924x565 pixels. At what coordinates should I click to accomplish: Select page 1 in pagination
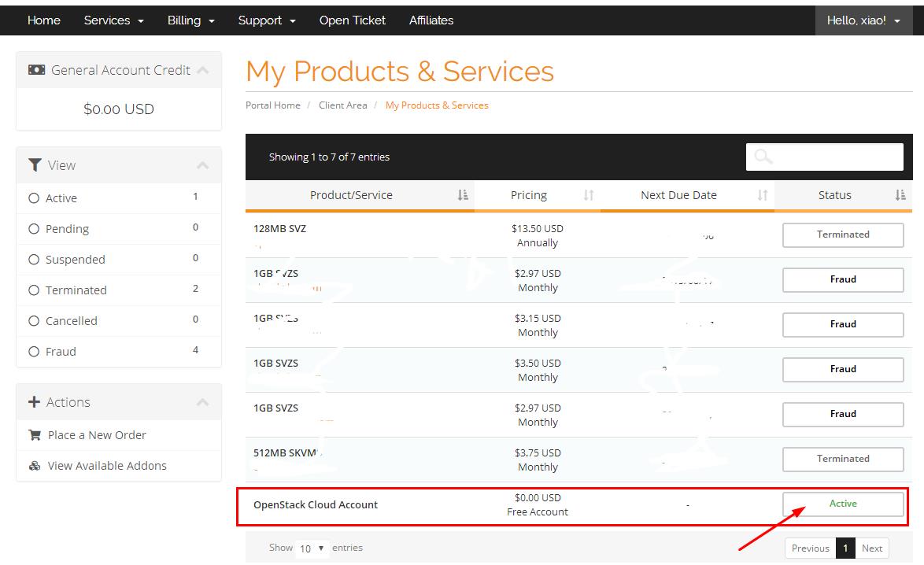[845, 548]
